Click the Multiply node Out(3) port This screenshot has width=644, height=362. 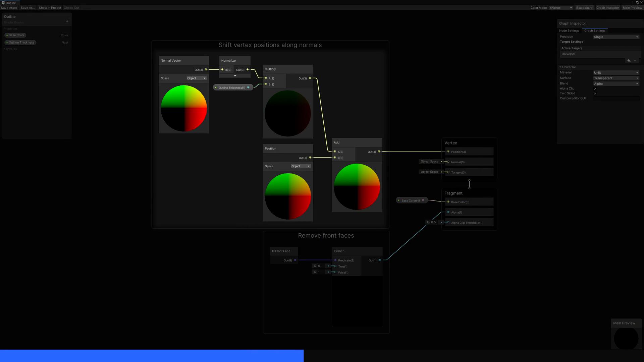310,78
